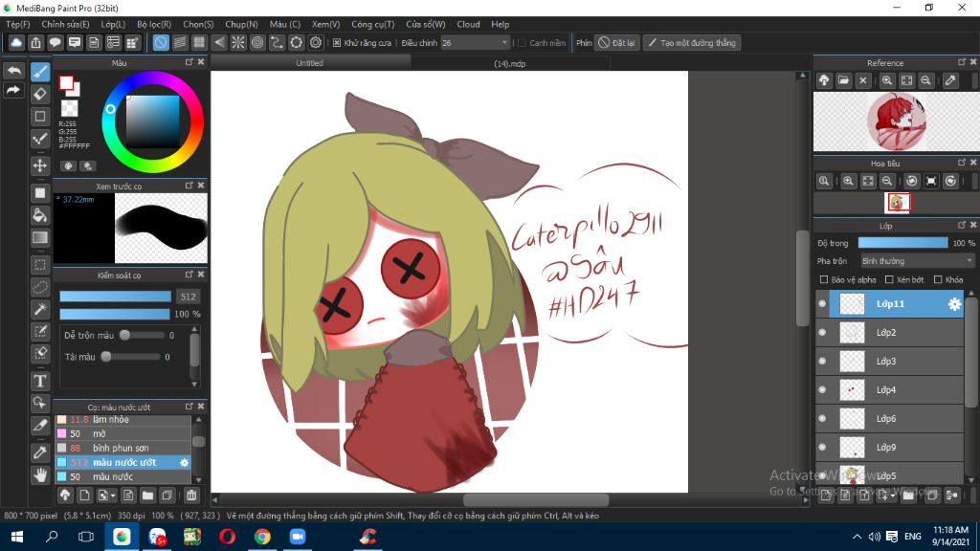This screenshot has height=551, width=980.
Task: Select the Lasso selection tool
Action: [40, 287]
